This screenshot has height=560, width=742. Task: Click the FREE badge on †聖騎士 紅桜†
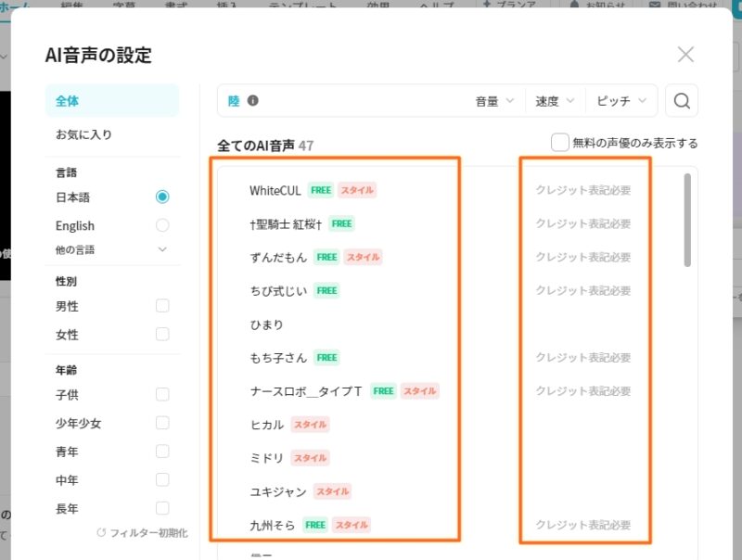click(x=341, y=223)
